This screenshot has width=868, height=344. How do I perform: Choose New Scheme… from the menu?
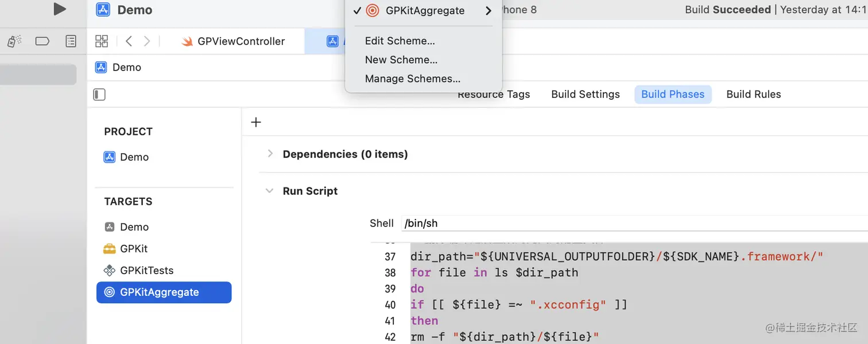(x=401, y=60)
